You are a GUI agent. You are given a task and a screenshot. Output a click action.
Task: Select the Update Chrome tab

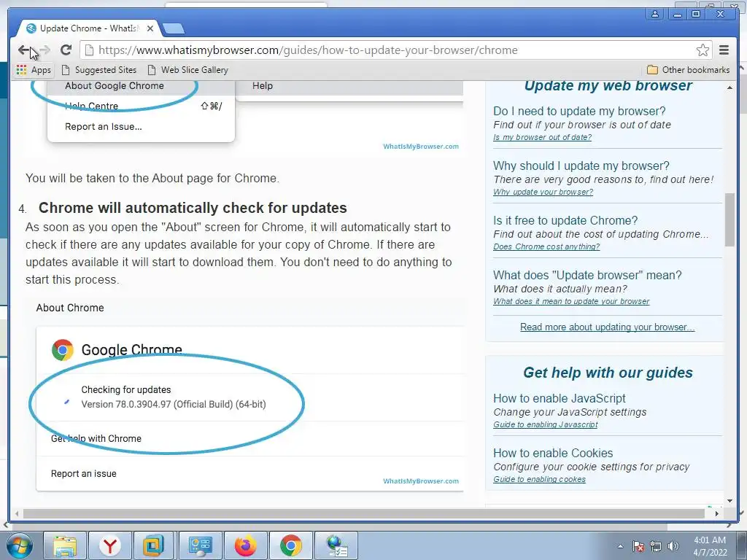click(x=88, y=28)
